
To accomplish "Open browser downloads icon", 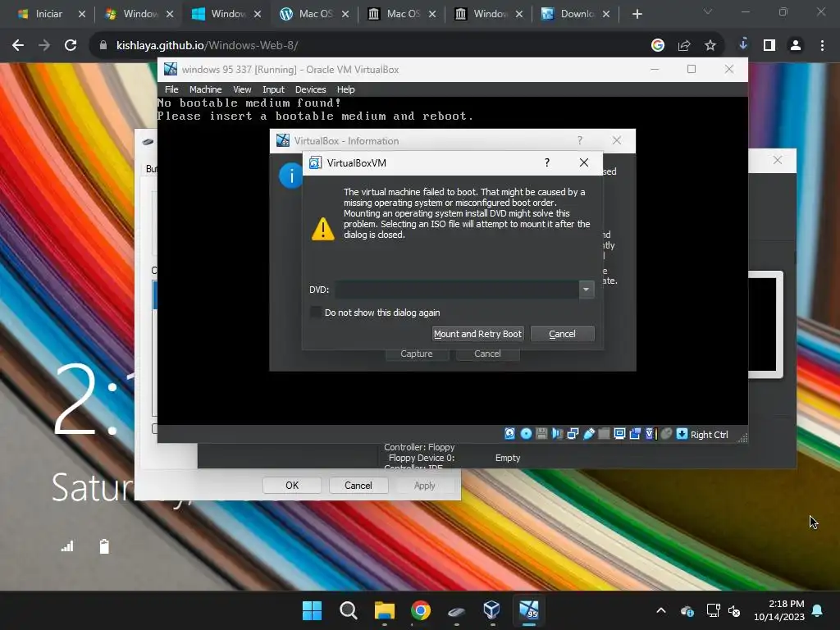I will coord(743,44).
